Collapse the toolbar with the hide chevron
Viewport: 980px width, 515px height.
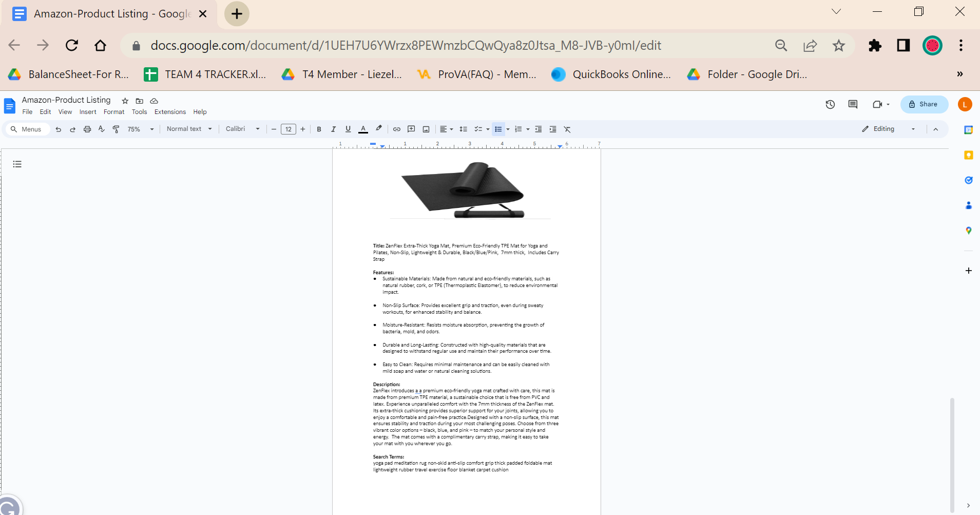tap(936, 129)
